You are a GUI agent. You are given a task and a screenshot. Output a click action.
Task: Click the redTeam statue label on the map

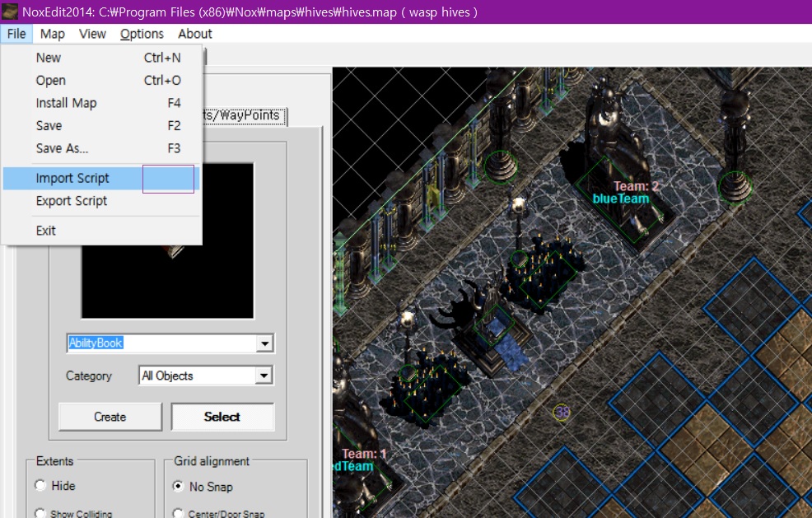pyautogui.click(x=353, y=466)
